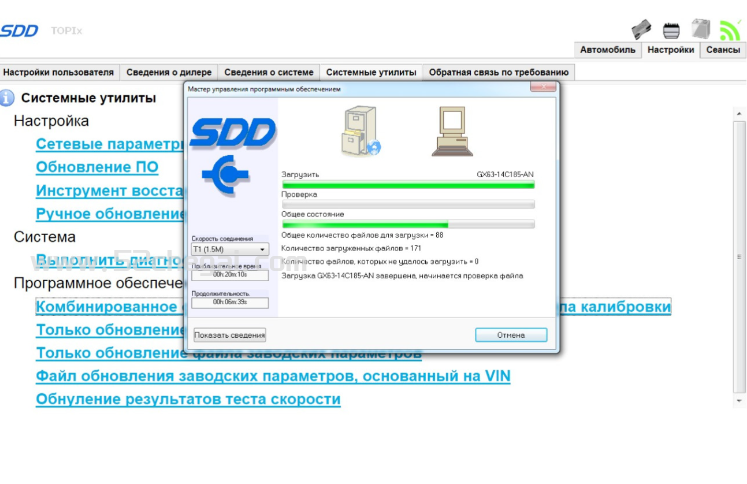The width and height of the screenshot is (747, 484).
Task: Click the Настройка section heading
Action: click(51, 121)
